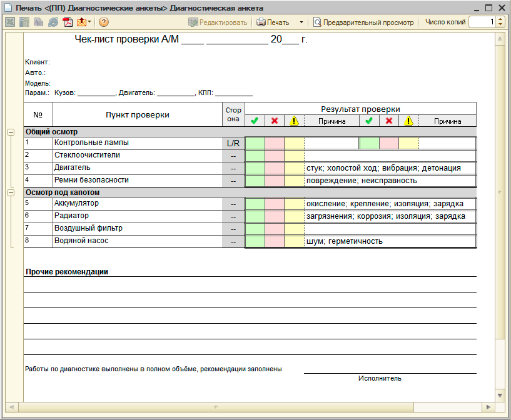Click the Результат проверки header

coord(360,109)
